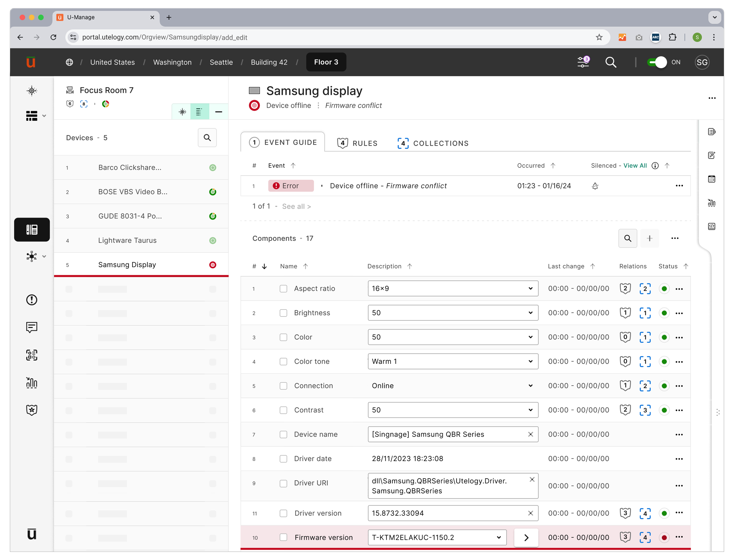This screenshot has height=560, width=734.
Task: Click the View All silenced link
Action: tap(635, 166)
